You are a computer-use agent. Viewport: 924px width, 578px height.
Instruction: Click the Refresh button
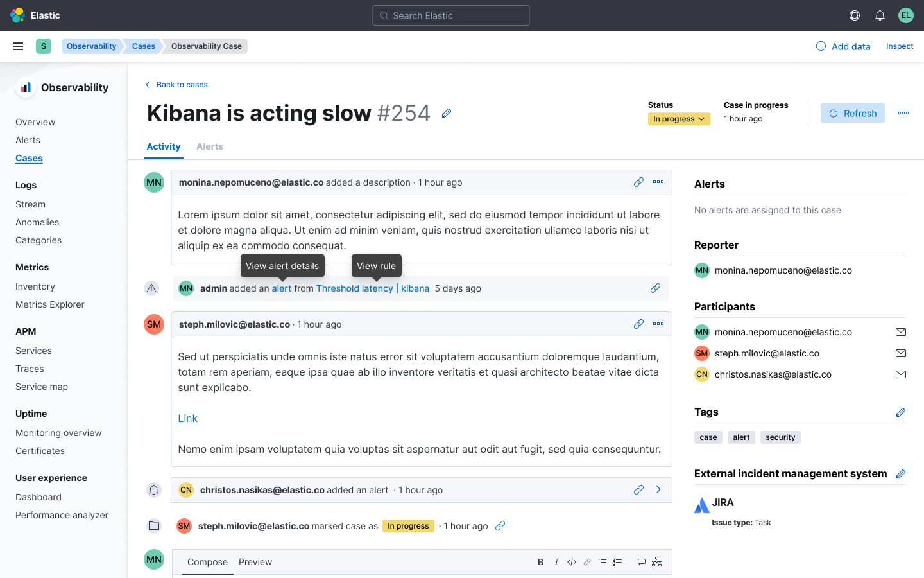point(853,113)
